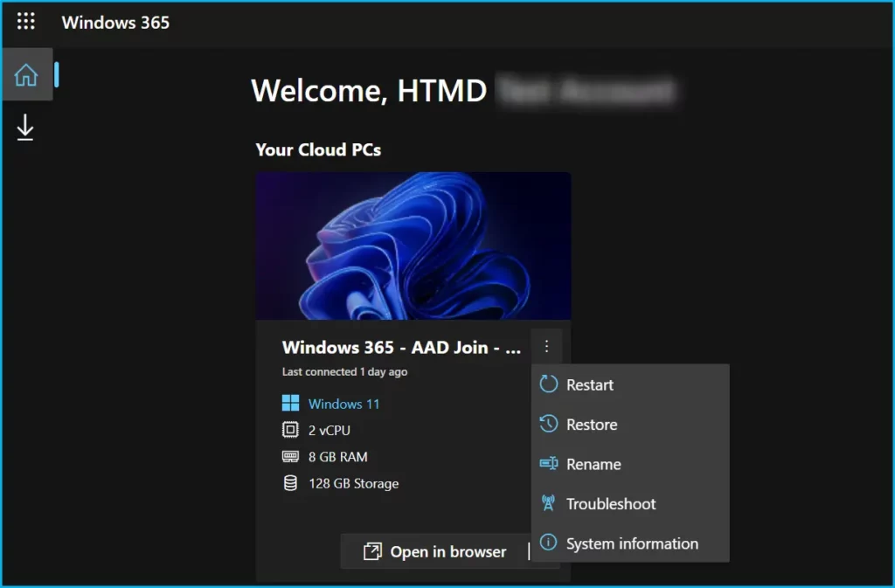Click the storage database icon
Screen dimensions: 895x588
coord(290,483)
